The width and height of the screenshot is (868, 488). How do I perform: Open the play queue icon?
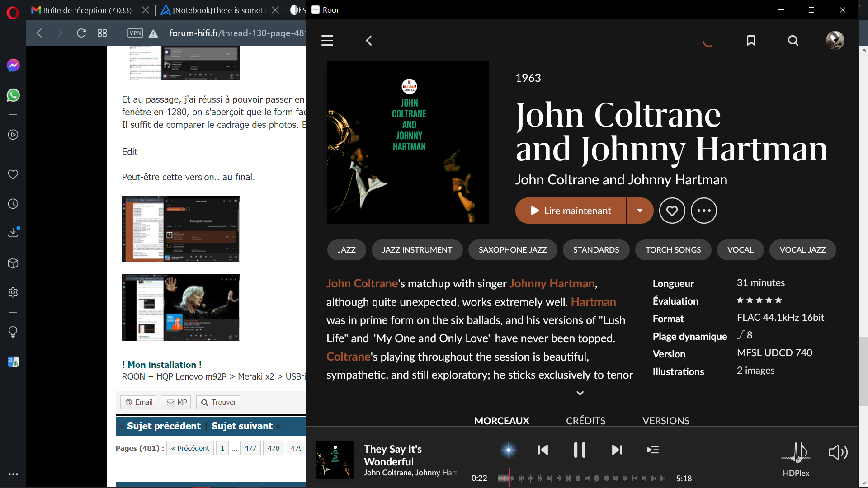point(653,450)
